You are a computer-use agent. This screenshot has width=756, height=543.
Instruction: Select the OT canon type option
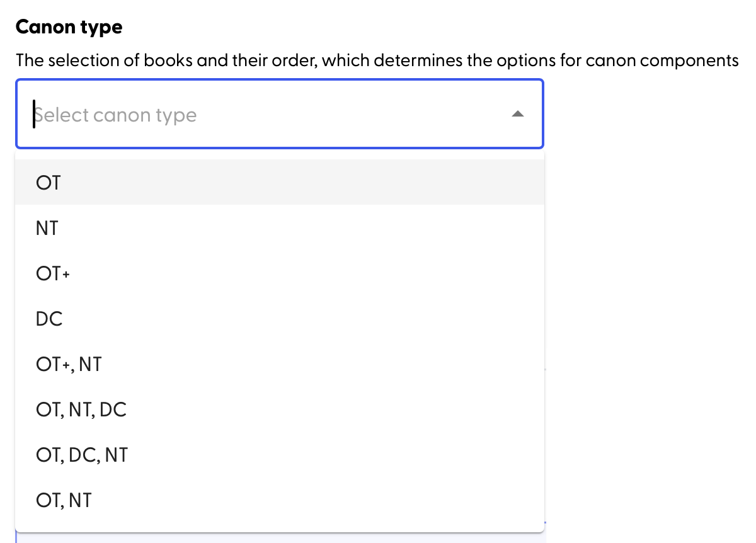49,183
